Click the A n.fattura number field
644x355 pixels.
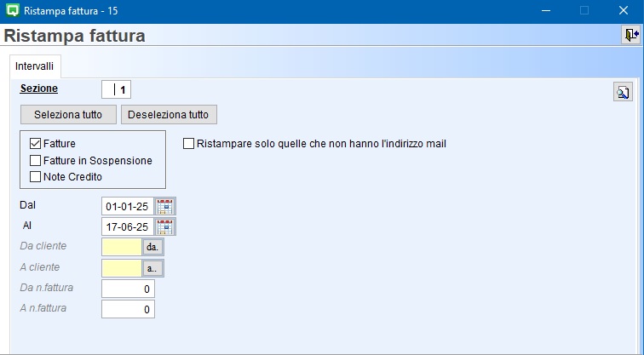click(x=128, y=309)
